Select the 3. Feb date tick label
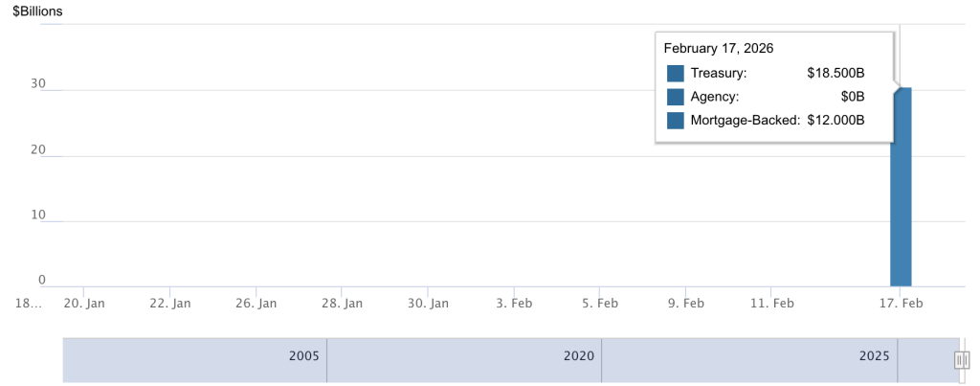This screenshot has width=980, height=386. (513, 303)
